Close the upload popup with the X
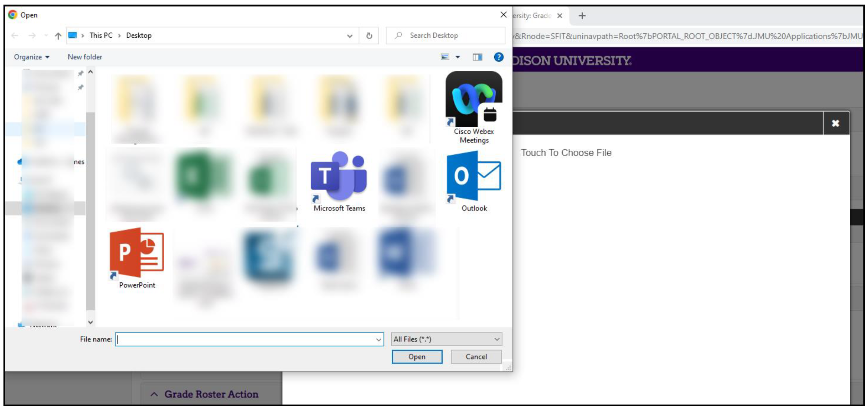 (x=835, y=123)
